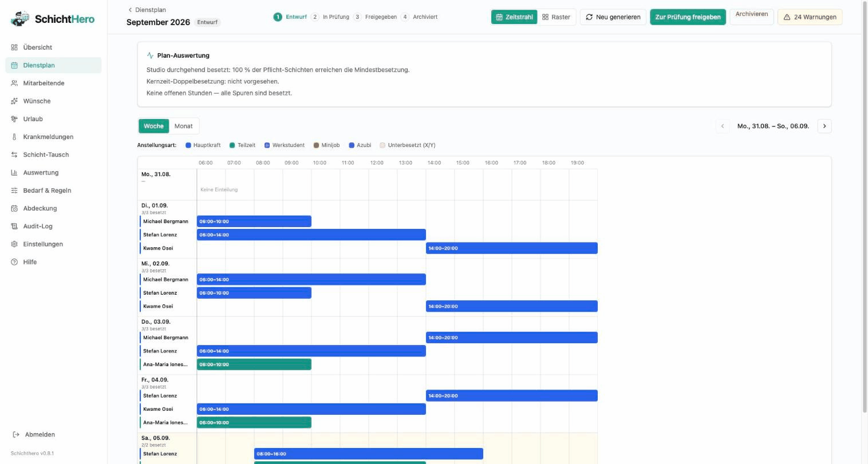Select the Dienstplan calendar icon in sidebar
Screen dimensions: 868x464
pos(14,65)
